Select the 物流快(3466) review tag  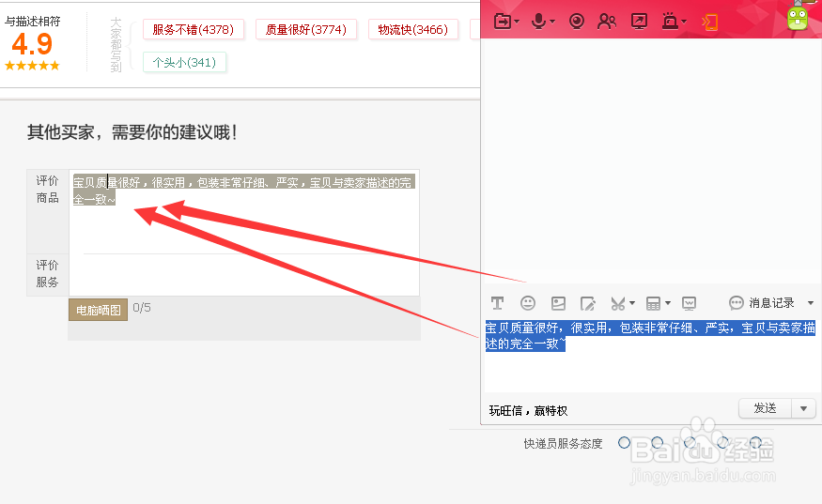point(412,29)
